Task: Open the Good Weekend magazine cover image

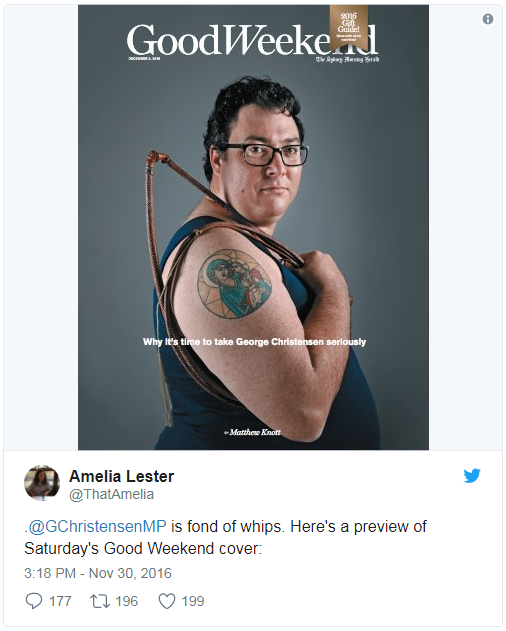Action: (x=253, y=227)
